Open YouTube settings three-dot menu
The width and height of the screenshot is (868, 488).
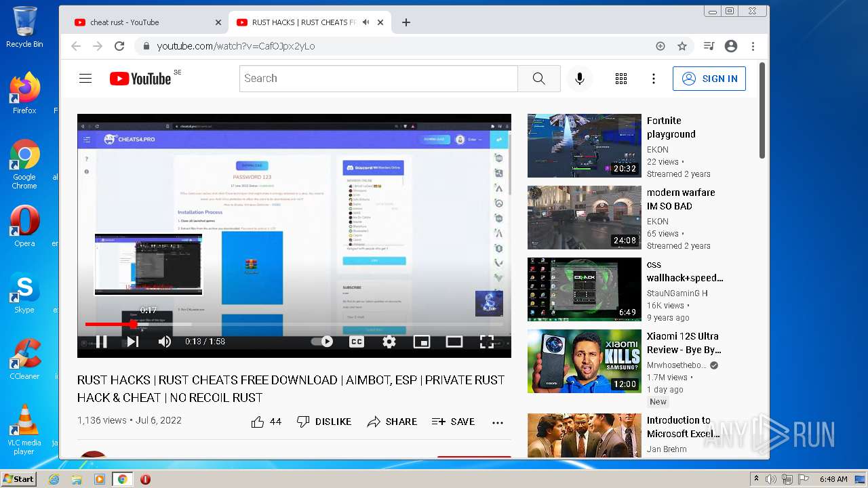(x=654, y=79)
